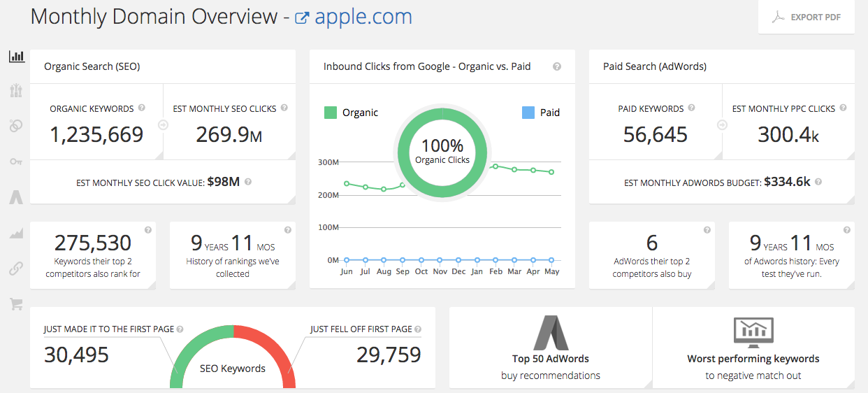This screenshot has height=393, width=868.
Task: Open the apple.com external link
Action: coord(354,17)
